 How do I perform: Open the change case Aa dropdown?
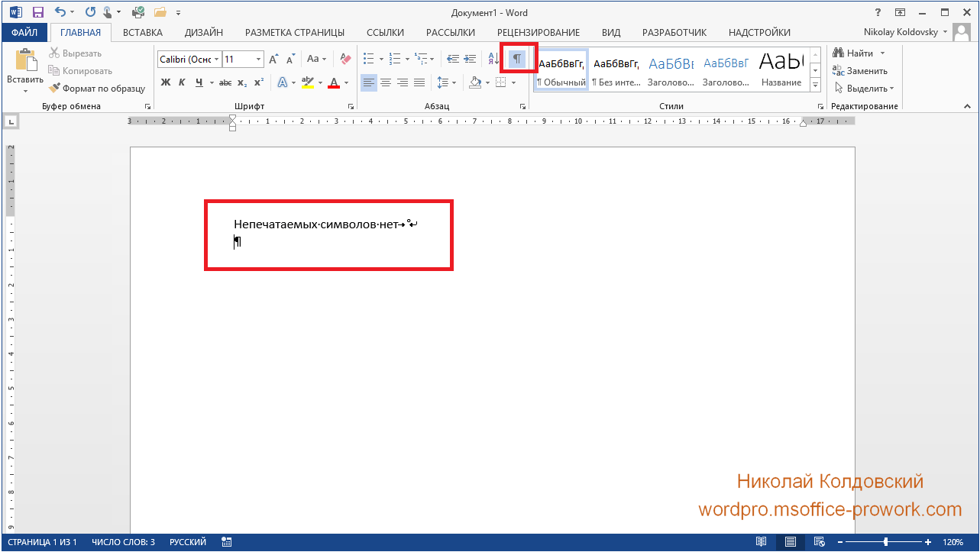click(x=316, y=59)
